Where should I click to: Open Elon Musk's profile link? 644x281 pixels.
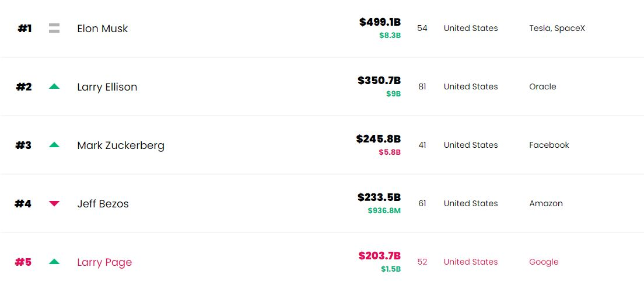[103, 29]
